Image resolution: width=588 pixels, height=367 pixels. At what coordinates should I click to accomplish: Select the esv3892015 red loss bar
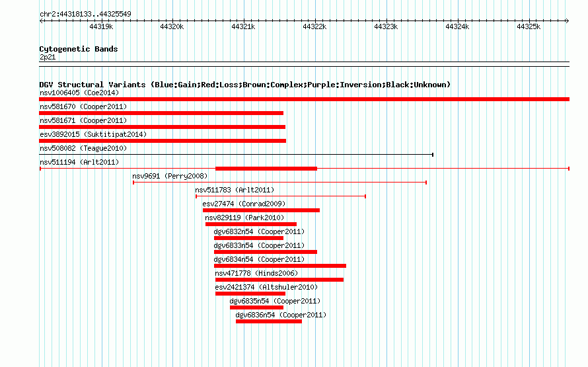[x=163, y=141]
